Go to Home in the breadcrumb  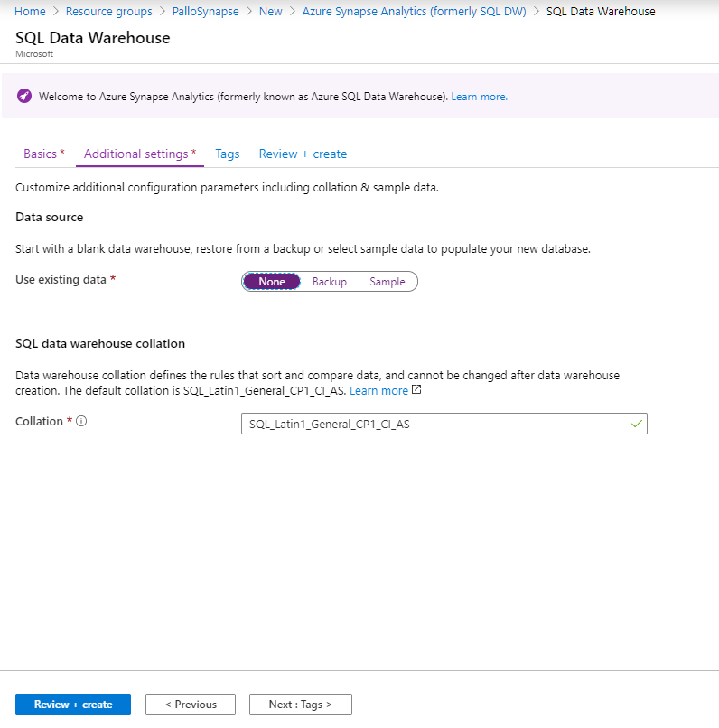[x=30, y=11]
